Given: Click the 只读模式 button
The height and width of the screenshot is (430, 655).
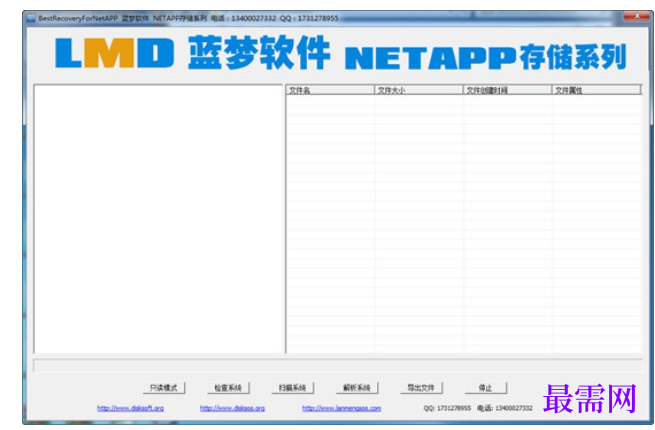Looking at the screenshot, I should [x=164, y=388].
